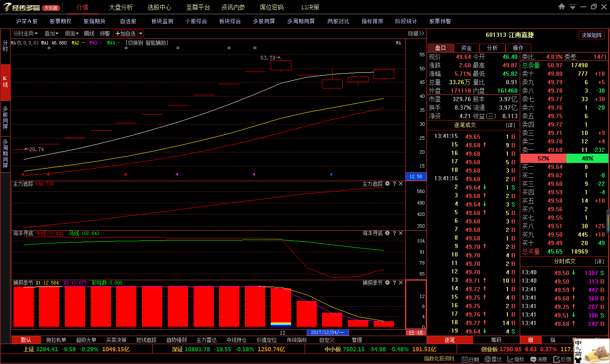Switch to the 操作 panel tab

coord(518,48)
